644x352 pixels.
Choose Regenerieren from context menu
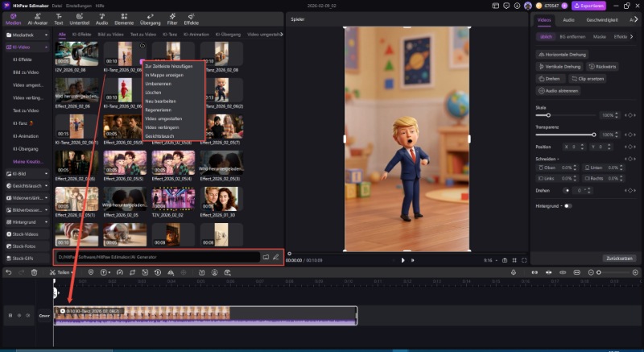pos(158,110)
